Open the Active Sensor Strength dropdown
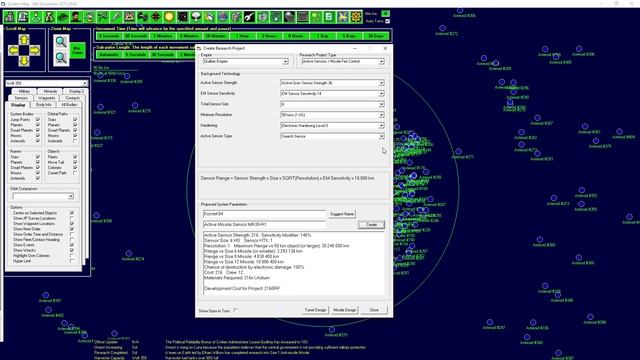The height and width of the screenshot is (360, 640). (x=332, y=83)
